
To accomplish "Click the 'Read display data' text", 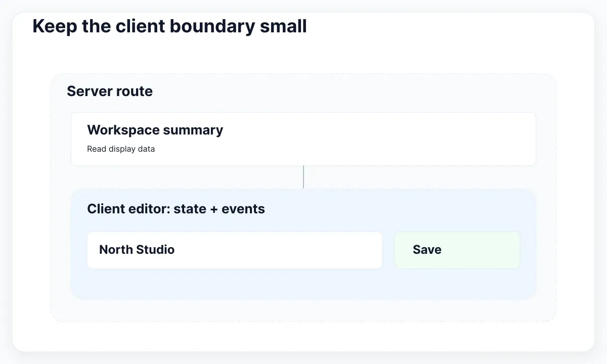I will pos(121,149).
